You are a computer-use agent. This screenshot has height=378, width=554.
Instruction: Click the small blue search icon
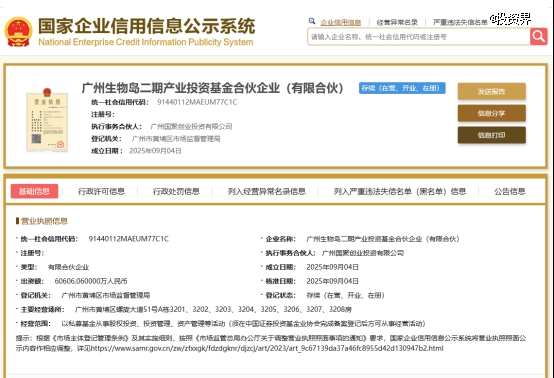312,21
